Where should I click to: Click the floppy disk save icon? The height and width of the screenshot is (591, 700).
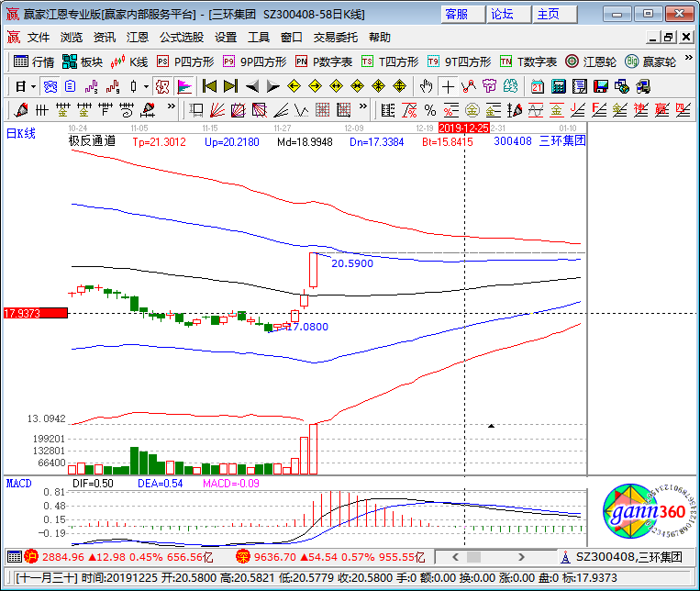coord(601,86)
